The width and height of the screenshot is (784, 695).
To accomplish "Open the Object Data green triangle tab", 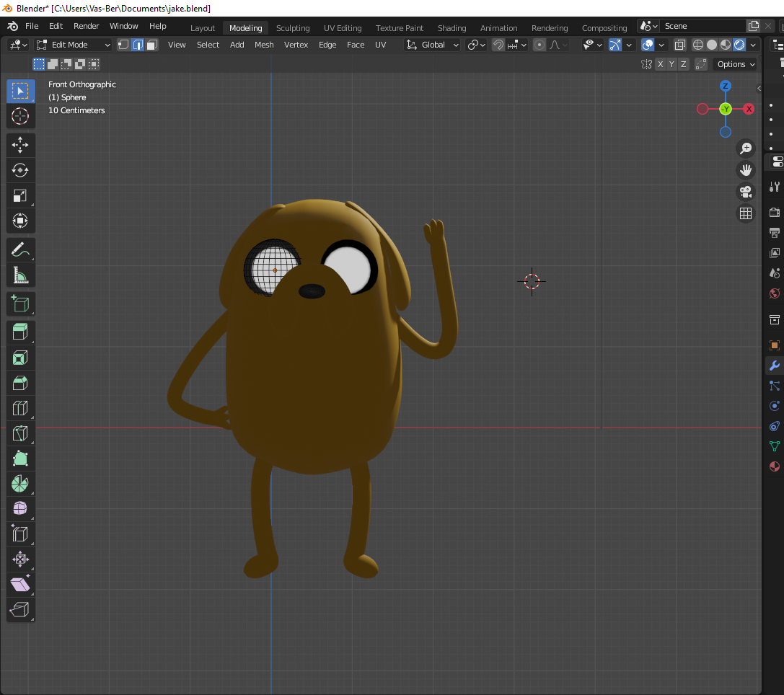I will point(775,446).
